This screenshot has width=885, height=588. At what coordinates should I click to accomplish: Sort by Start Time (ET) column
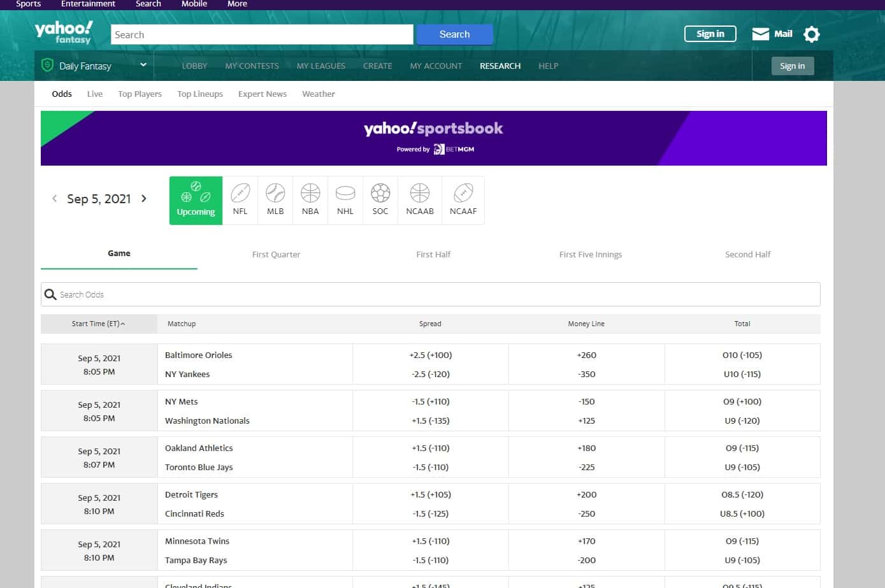(x=99, y=324)
